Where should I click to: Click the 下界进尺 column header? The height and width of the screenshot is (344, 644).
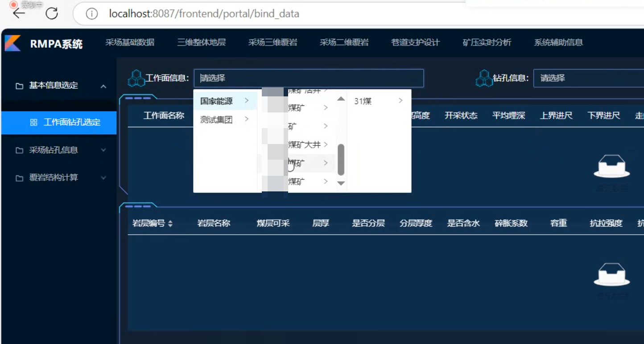pyautogui.click(x=604, y=116)
